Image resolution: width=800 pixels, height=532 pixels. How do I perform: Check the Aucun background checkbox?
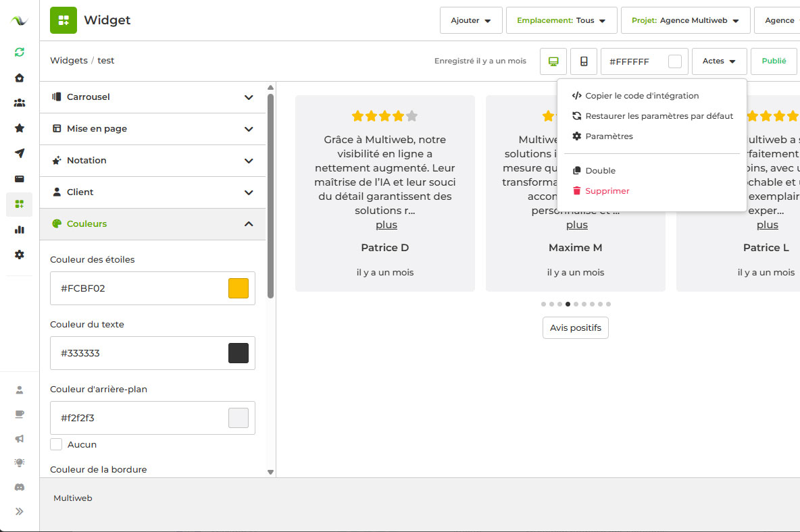pos(57,444)
